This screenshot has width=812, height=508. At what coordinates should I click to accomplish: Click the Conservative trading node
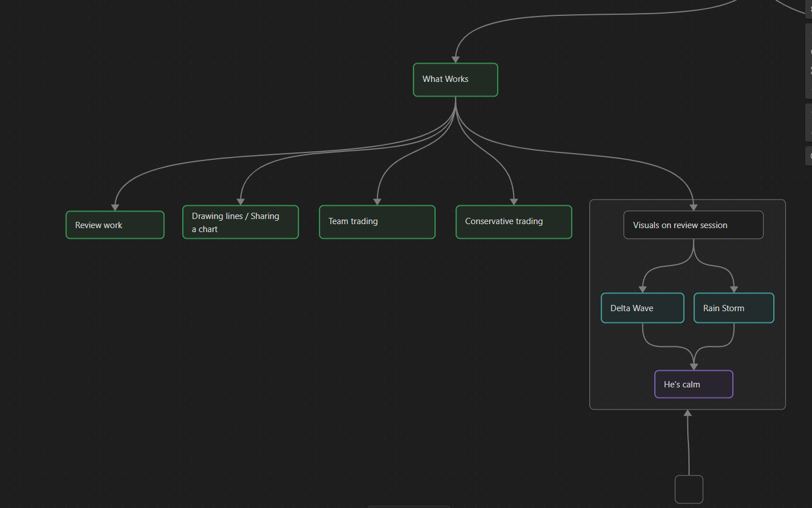pos(514,222)
